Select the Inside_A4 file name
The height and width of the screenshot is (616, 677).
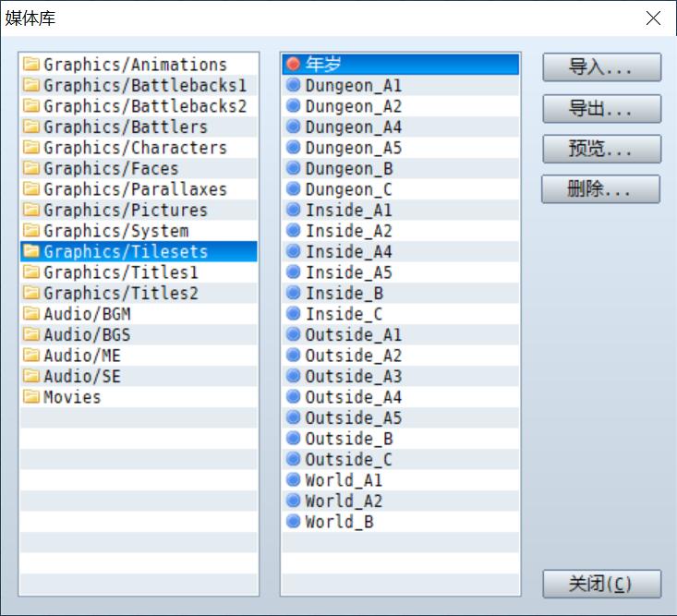point(349,252)
